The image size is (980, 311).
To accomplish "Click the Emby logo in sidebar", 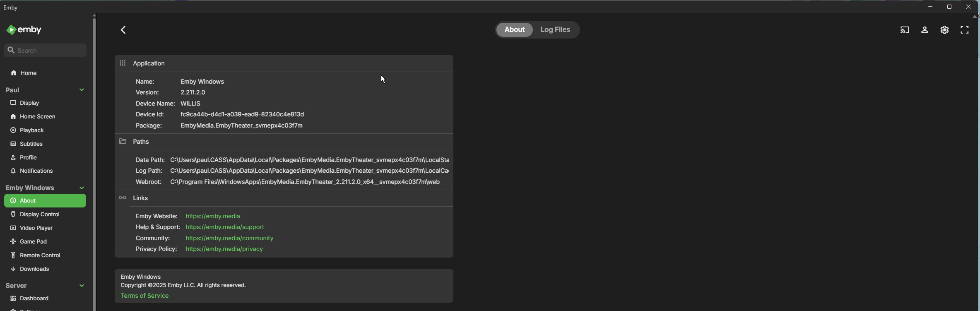I will point(24,30).
